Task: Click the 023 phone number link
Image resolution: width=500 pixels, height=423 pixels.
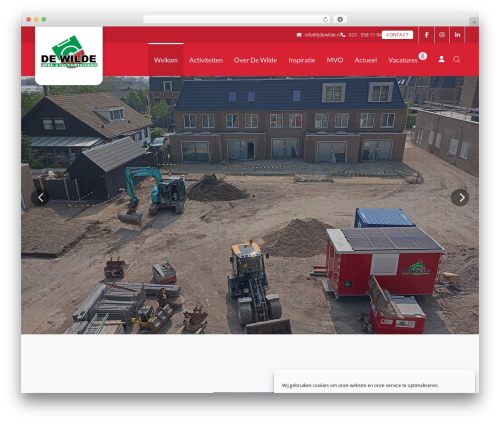Action: 365,35
